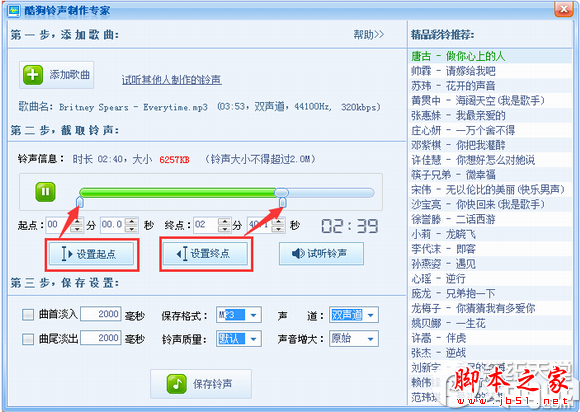Open the 声道 双声道 dropdown

(354, 315)
